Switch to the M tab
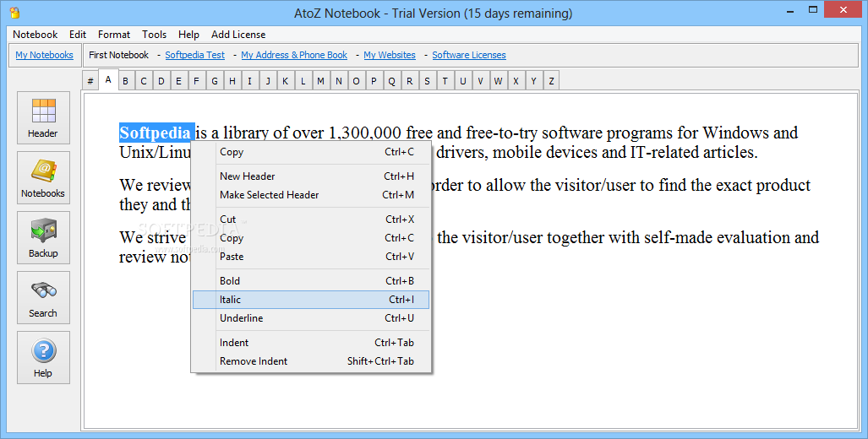The image size is (868, 439). pyautogui.click(x=320, y=81)
